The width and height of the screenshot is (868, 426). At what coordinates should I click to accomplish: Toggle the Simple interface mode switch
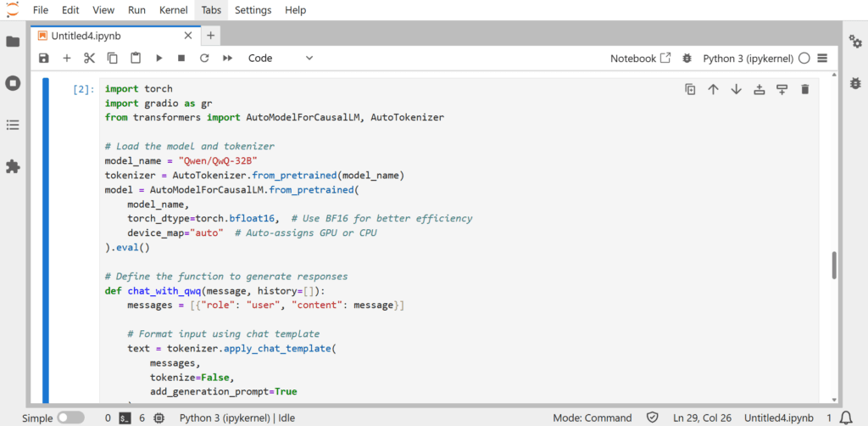[x=70, y=418]
